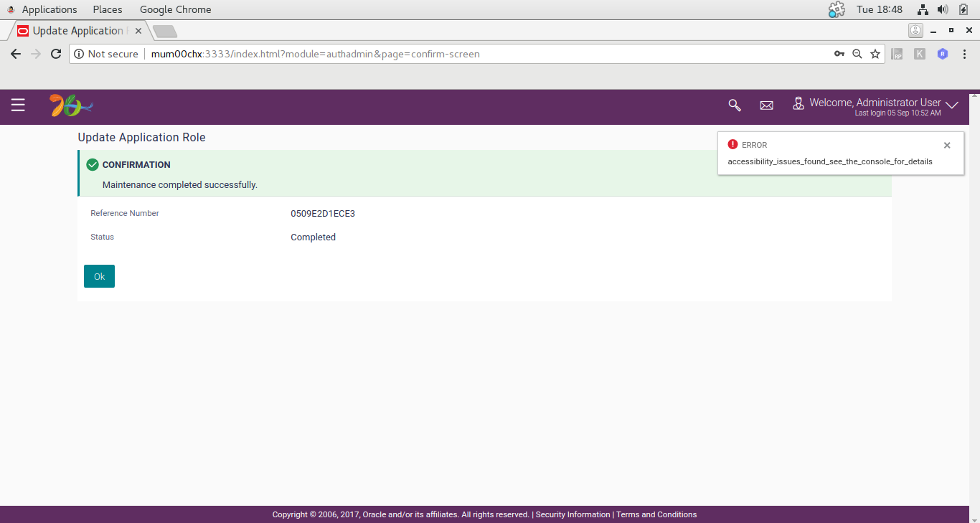This screenshot has width=980, height=523.
Task: Open saved password key icon
Action: pos(839,54)
